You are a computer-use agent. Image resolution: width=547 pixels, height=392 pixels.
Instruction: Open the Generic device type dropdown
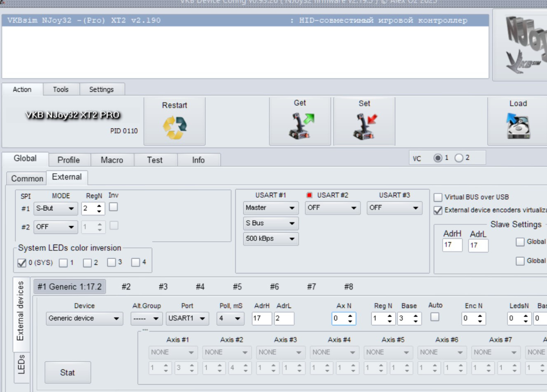(x=84, y=318)
